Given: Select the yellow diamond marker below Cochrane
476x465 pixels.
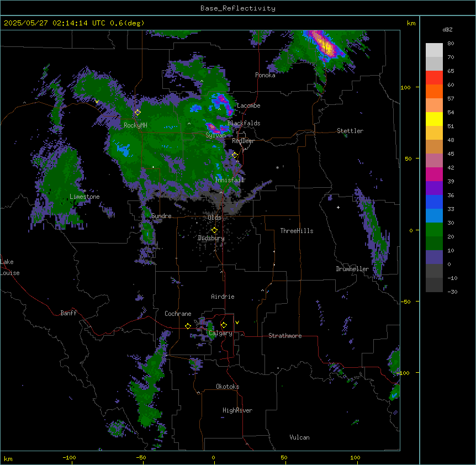Looking at the screenshot, I should (x=188, y=326).
